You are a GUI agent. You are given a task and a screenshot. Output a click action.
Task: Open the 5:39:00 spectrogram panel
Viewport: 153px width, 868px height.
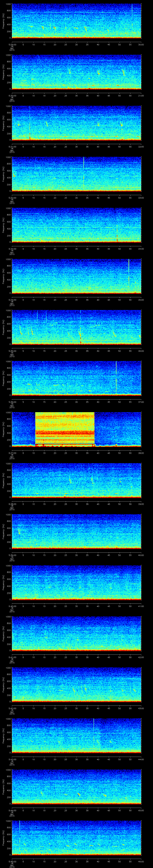76,531
